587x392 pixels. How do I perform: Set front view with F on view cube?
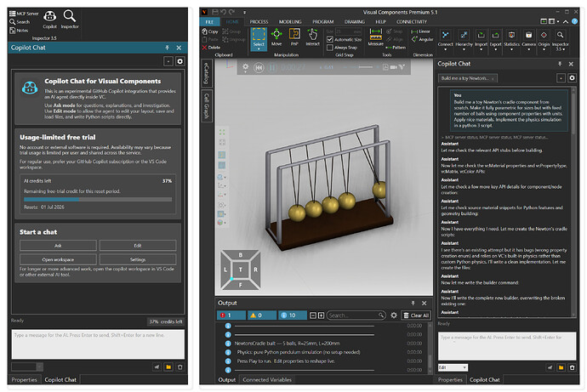click(241, 285)
